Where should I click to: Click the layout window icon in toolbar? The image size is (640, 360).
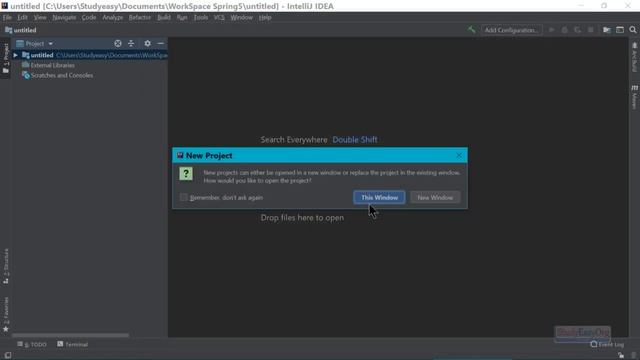620,30
